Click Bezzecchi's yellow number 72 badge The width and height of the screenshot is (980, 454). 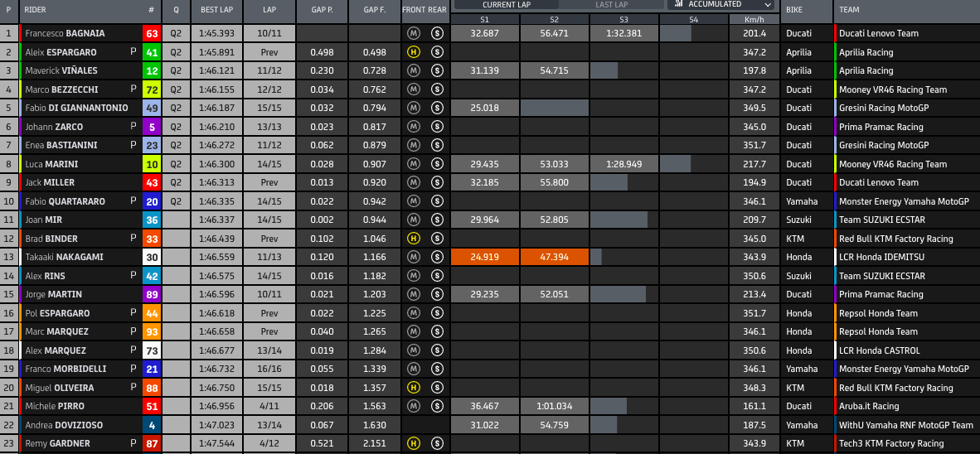pos(152,89)
